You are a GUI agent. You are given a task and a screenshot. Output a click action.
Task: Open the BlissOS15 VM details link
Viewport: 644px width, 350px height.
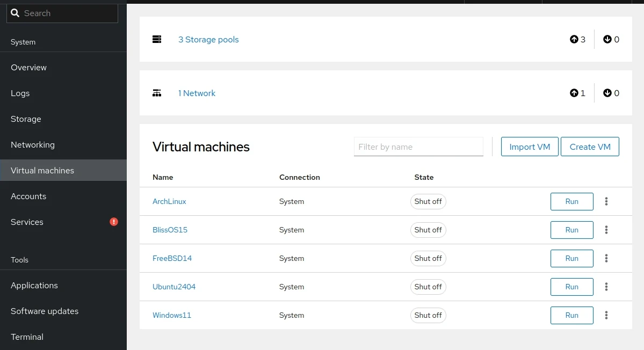(170, 230)
